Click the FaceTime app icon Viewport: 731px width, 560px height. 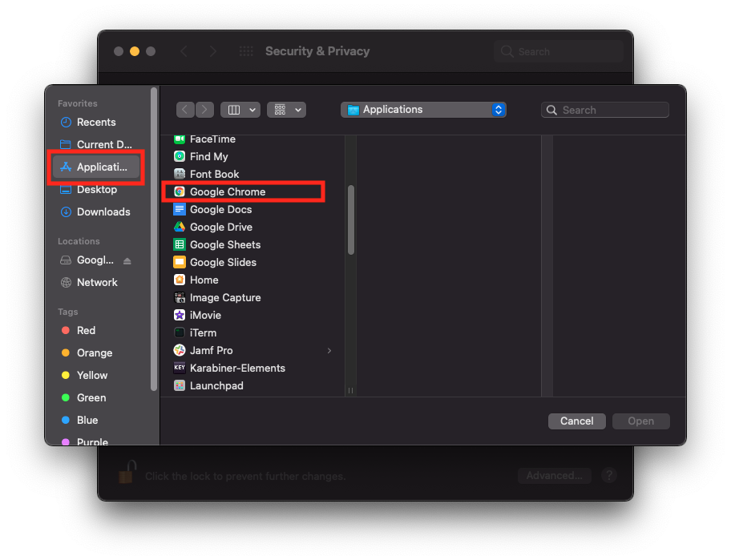click(180, 139)
